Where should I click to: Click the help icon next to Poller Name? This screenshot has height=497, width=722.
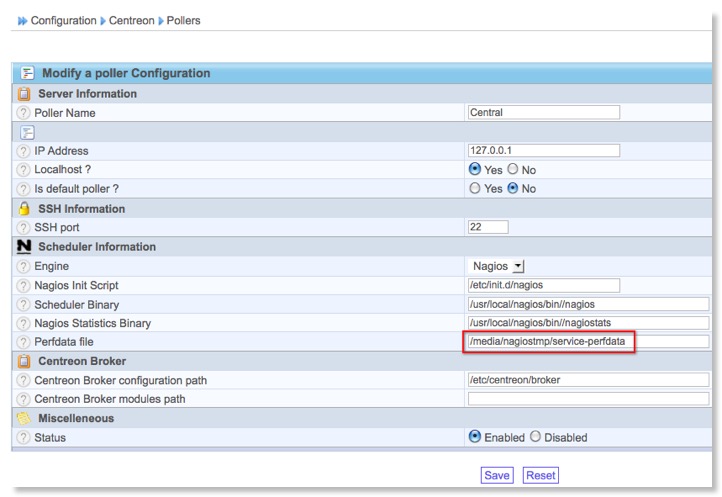coord(24,113)
